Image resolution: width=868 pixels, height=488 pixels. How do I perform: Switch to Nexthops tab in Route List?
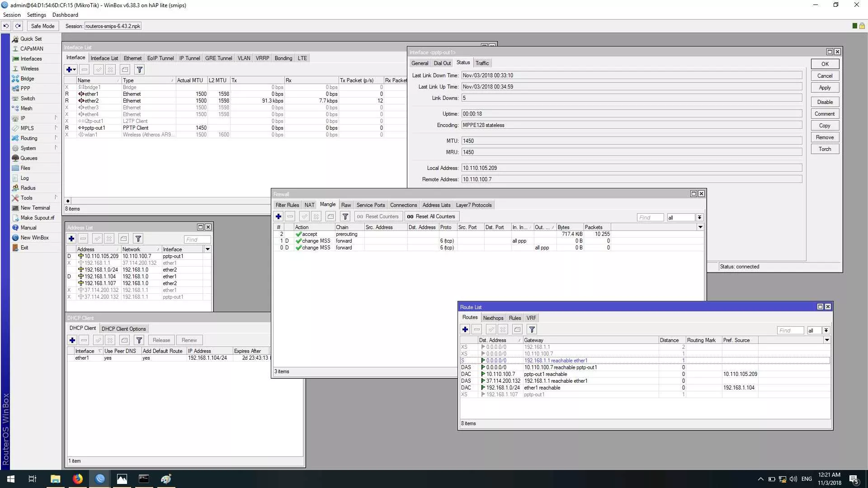pyautogui.click(x=493, y=318)
